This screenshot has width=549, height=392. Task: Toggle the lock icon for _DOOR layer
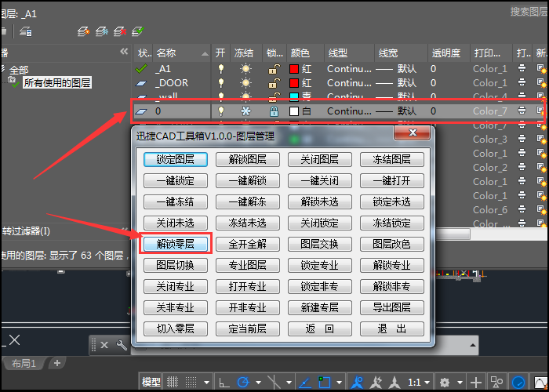[274, 82]
